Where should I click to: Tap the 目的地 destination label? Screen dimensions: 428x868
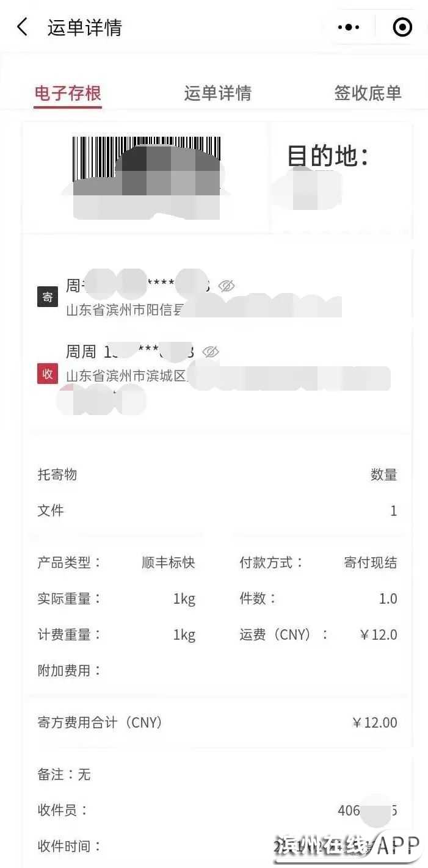point(328,156)
